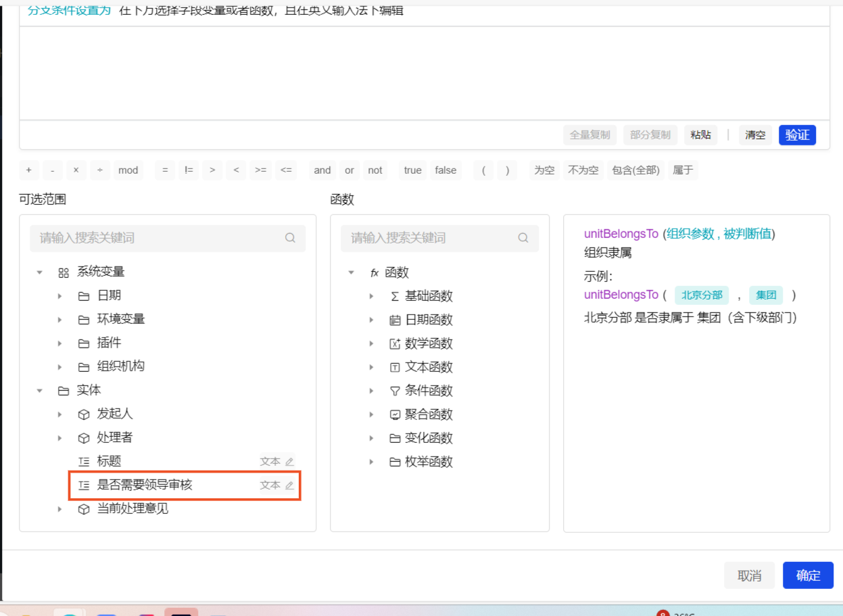Click the 日期函数 calendar icon
Viewport: 843px width, 616px height.
(x=395, y=321)
